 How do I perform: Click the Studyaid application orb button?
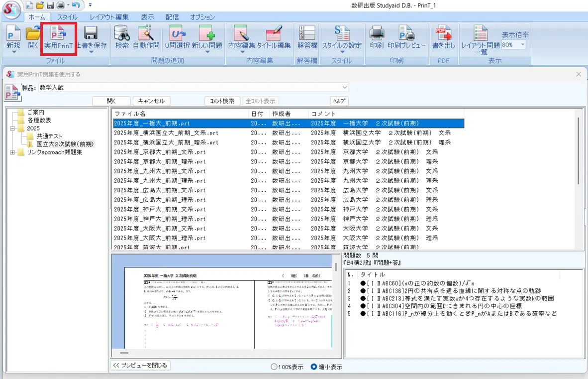pos(11,9)
